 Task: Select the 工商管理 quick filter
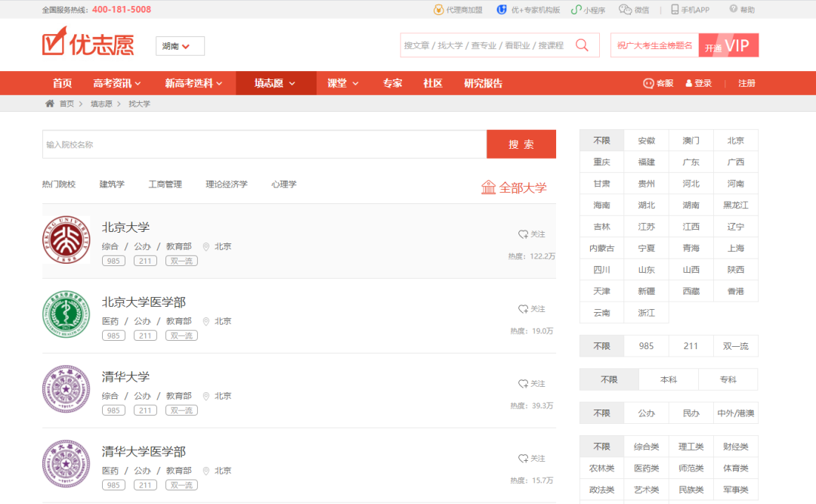click(x=165, y=184)
